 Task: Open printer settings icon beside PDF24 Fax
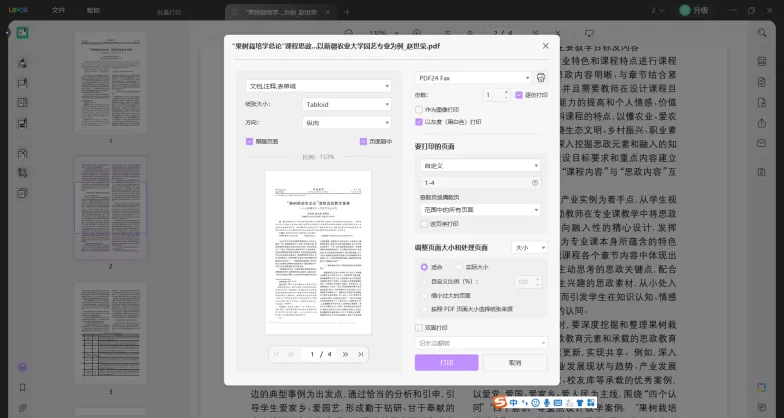click(x=540, y=77)
